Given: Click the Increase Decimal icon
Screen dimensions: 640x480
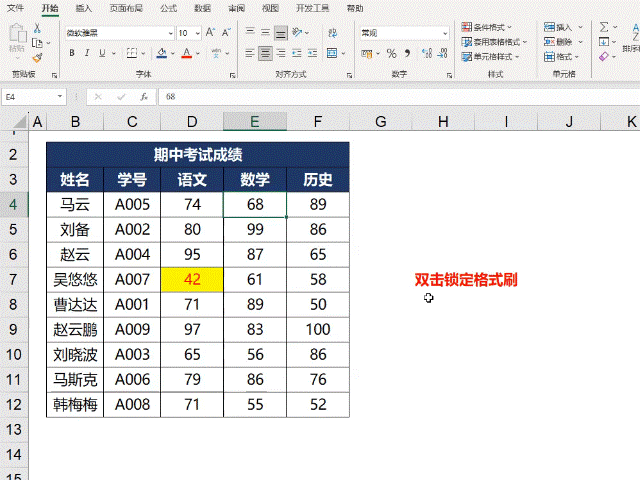Looking at the screenshot, I should [427, 53].
